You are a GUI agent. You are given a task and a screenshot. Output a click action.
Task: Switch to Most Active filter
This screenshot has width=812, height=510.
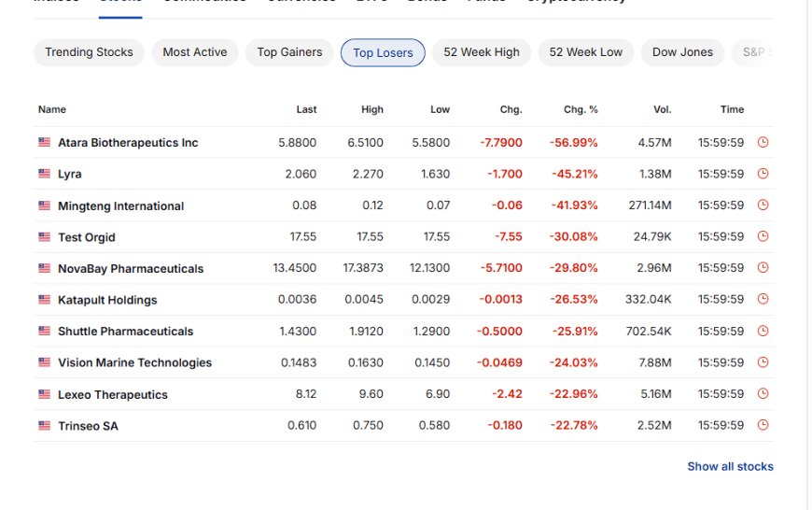pos(195,52)
